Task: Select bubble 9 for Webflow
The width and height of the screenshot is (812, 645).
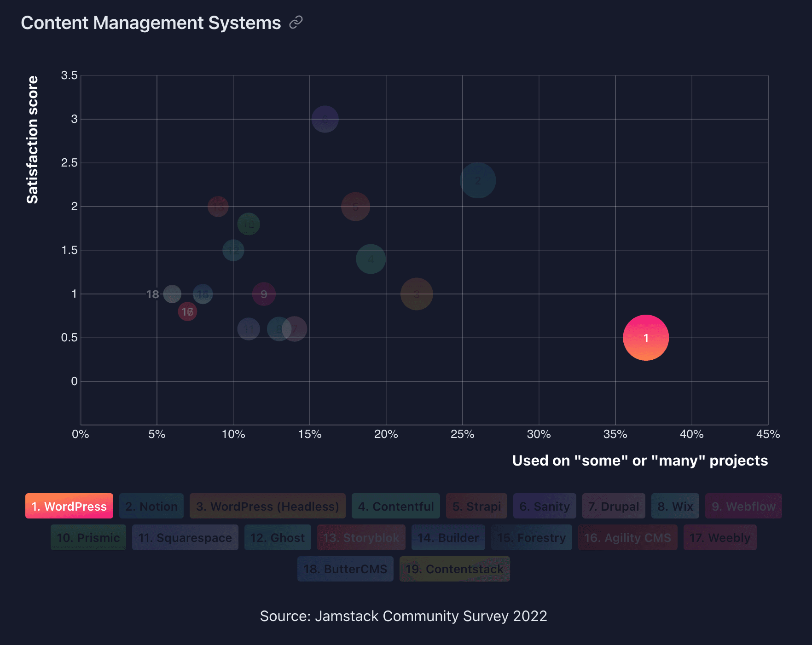Action: pyautogui.click(x=264, y=294)
